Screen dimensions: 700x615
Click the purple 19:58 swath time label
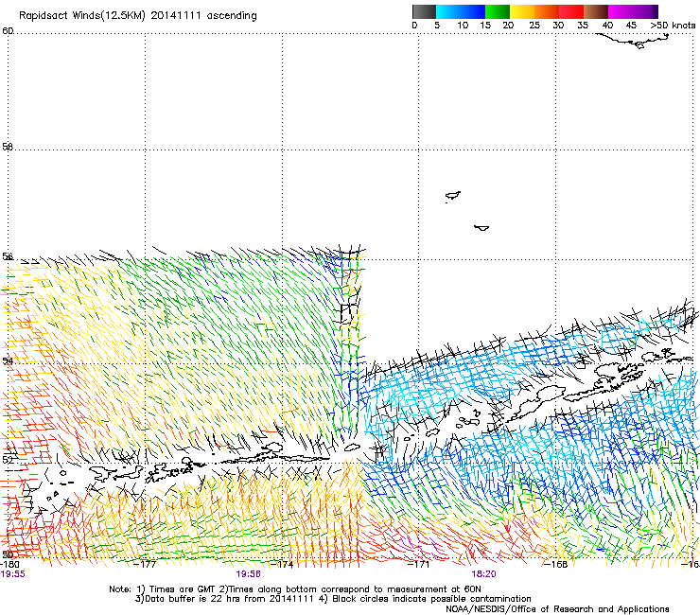point(249,574)
